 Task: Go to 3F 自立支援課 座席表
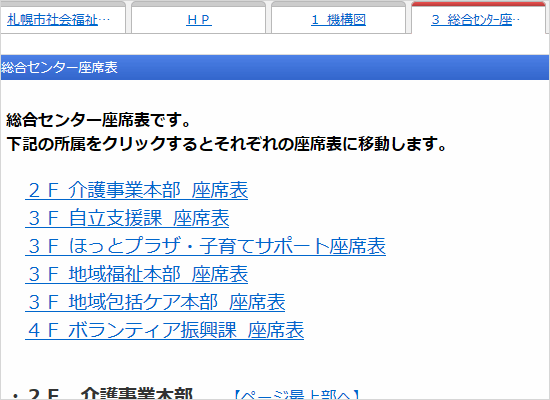point(127,218)
